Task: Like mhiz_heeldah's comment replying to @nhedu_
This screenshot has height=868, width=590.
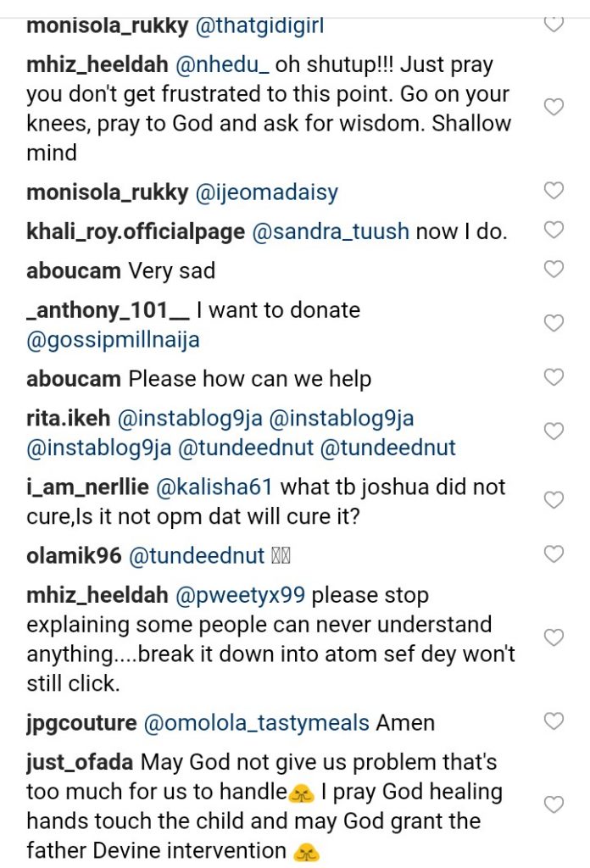Action: 554,108
